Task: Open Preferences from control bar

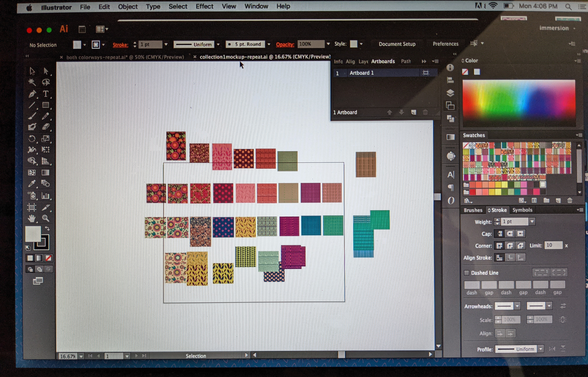Action: [445, 44]
